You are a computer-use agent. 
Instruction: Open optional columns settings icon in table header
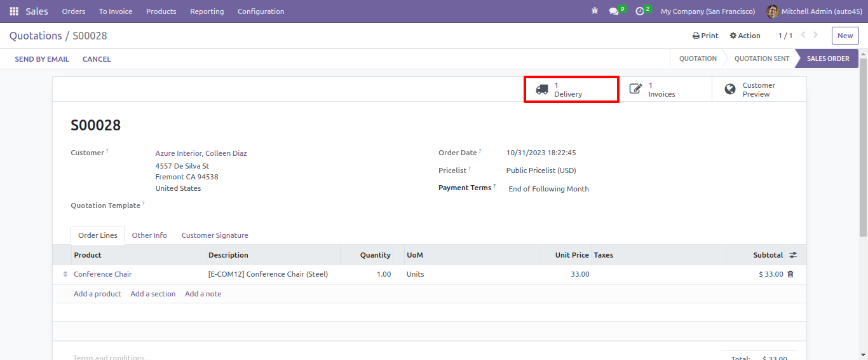793,255
